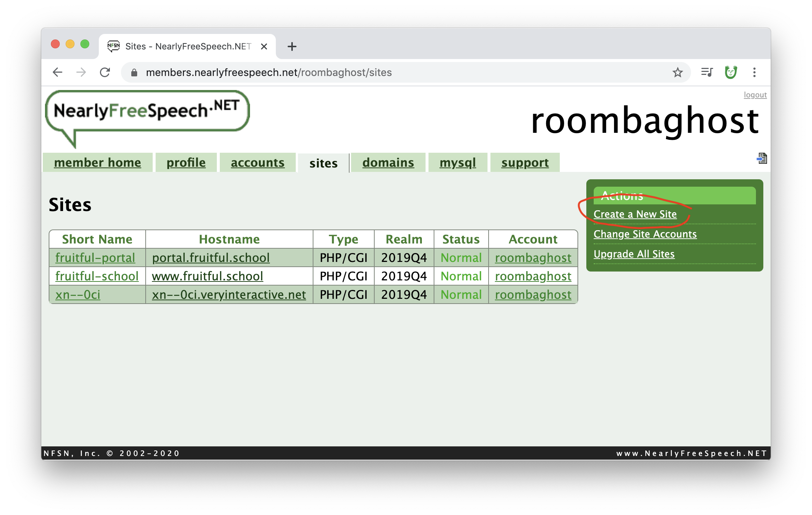Reload the page with refresh icon
812x515 pixels.
(105, 72)
